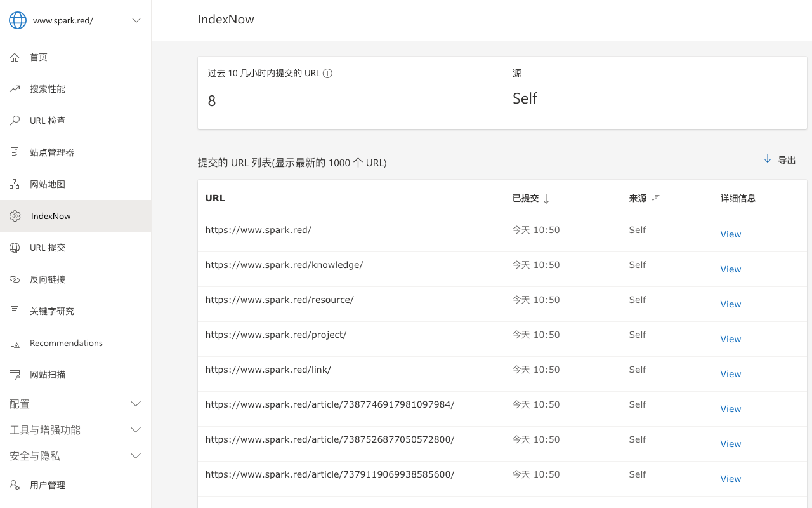Select the 首页 home icon in sidebar
Image resolution: width=812 pixels, height=508 pixels.
[14, 57]
